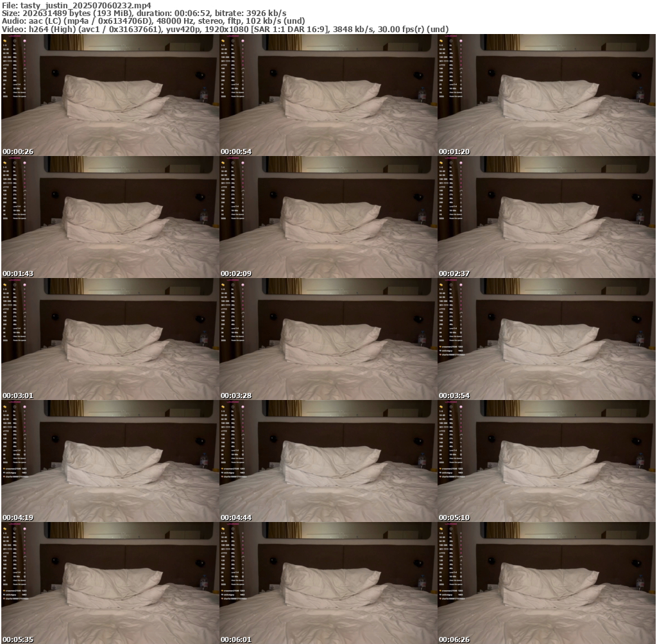Choose the 00:04:44 frame
657x644 pixels.
click(328, 461)
